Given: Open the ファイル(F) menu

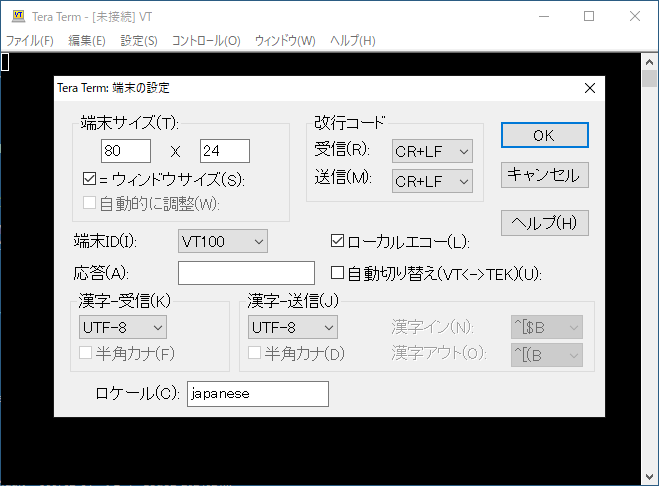Looking at the screenshot, I should [29, 41].
